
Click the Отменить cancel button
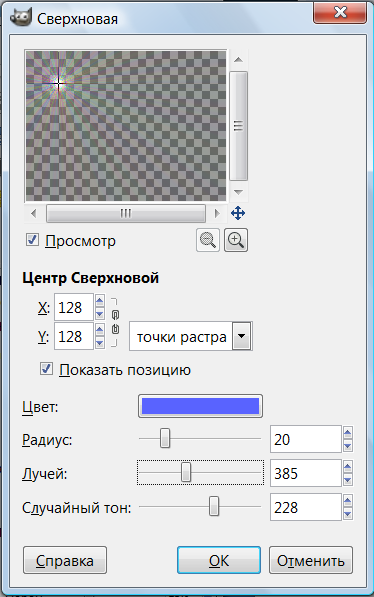(311, 560)
